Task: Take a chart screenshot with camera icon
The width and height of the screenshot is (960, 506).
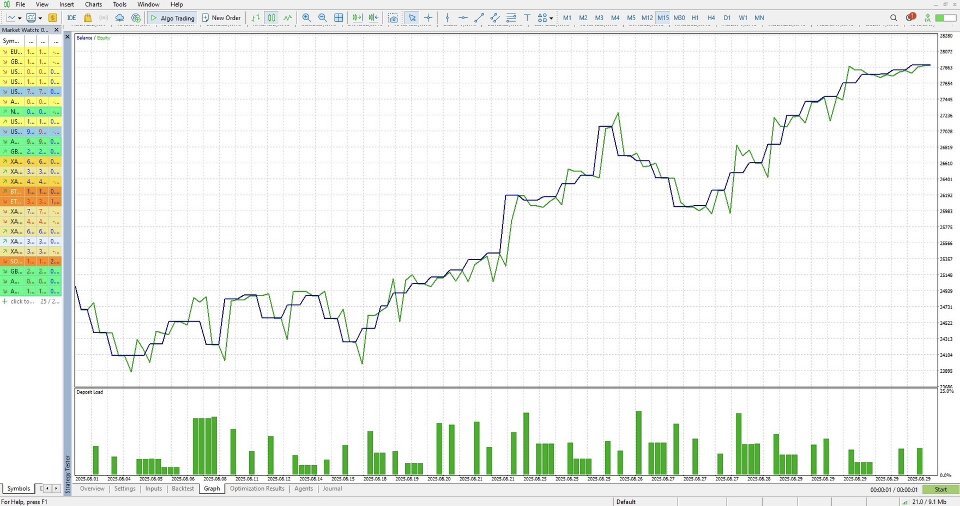Action: [x=393, y=18]
